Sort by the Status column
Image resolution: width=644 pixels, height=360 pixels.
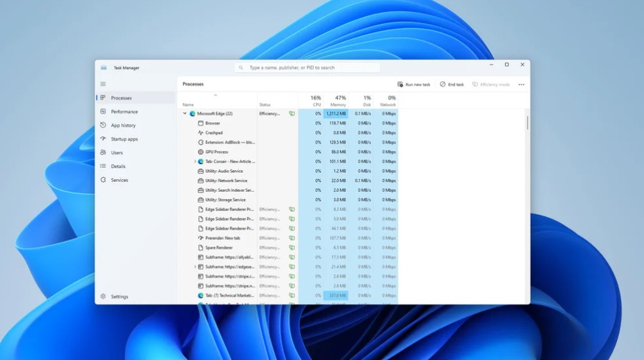click(x=265, y=105)
